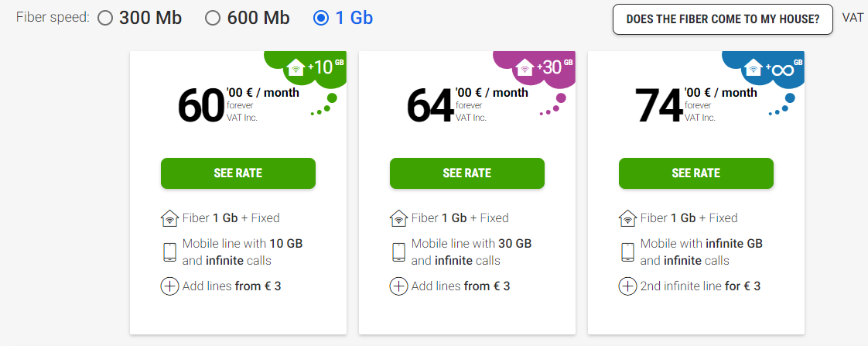This screenshot has height=346, width=868.
Task: Click the mobile phone icon in the 60 euro plan
Action: (x=169, y=252)
